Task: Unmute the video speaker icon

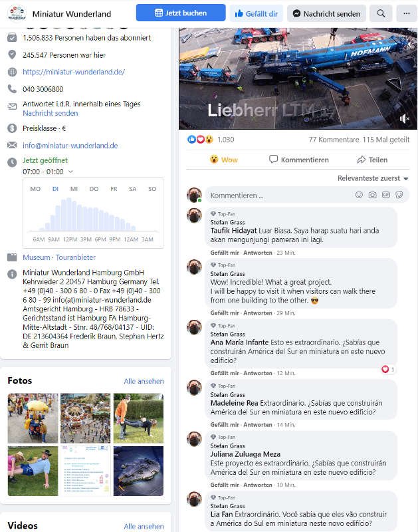Action: pyautogui.click(x=404, y=119)
